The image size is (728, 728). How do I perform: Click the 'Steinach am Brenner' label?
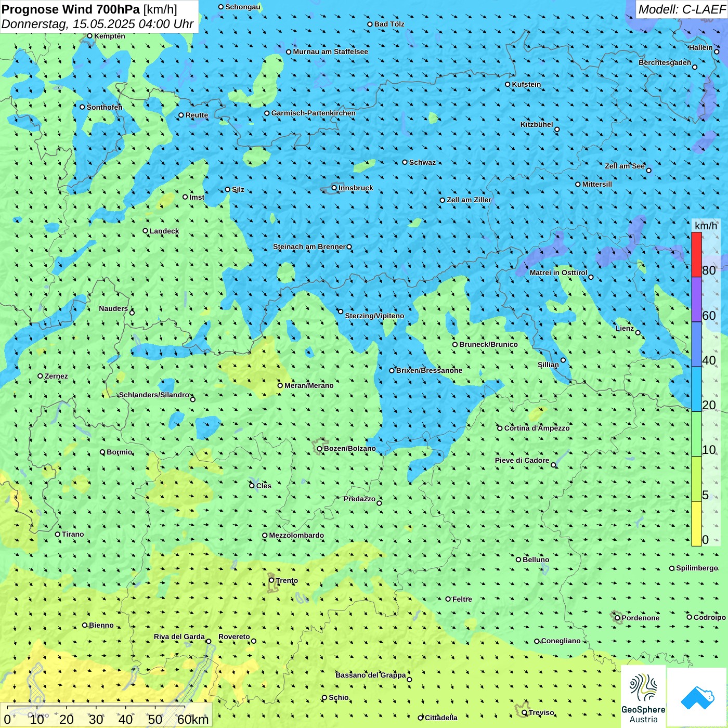click(309, 246)
